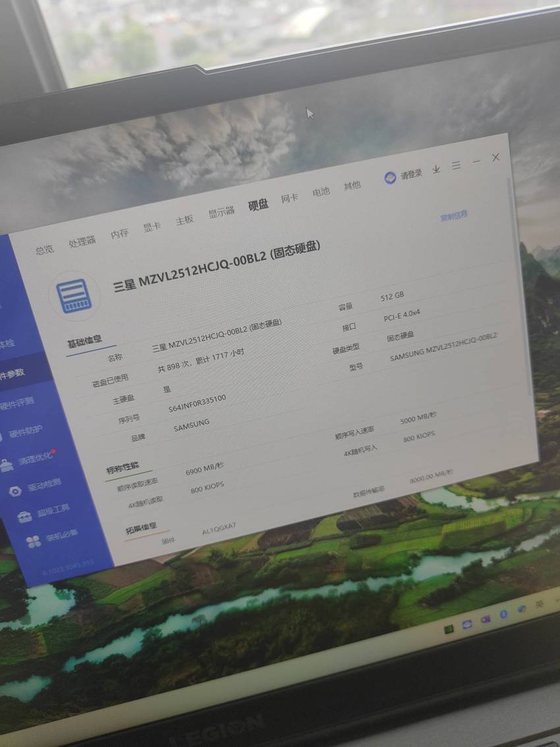The width and height of the screenshot is (560, 747).
Task: Switch to the 处理器 tab
Action: 82,241
